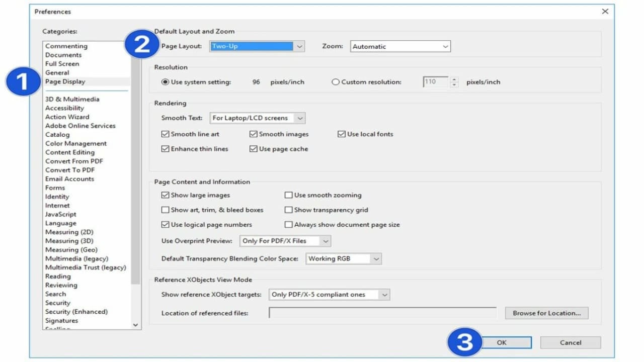
Task: Enable Always show document page size
Action: tap(289, 225)
